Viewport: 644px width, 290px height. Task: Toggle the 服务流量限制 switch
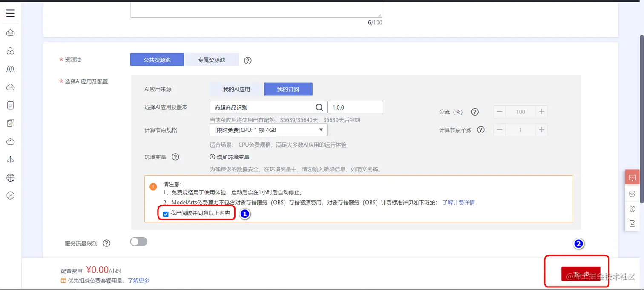[x=138, y=241]
